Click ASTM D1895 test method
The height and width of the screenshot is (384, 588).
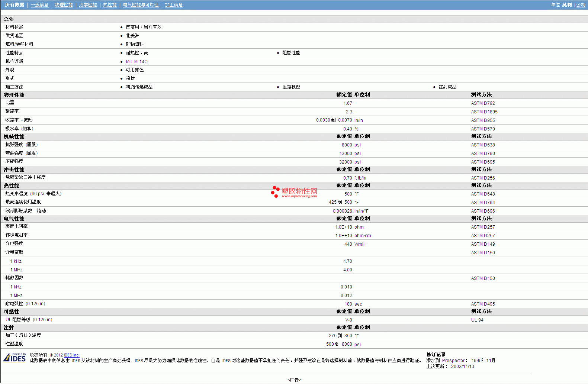[x=484, y=112]
